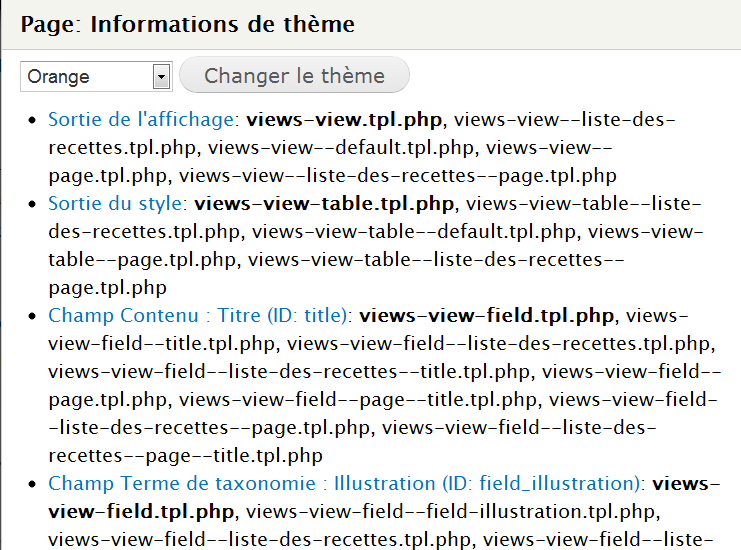The image size is (741, 550).
Task: Click the arrow on the theme selector
Action: tap(160, 76)
